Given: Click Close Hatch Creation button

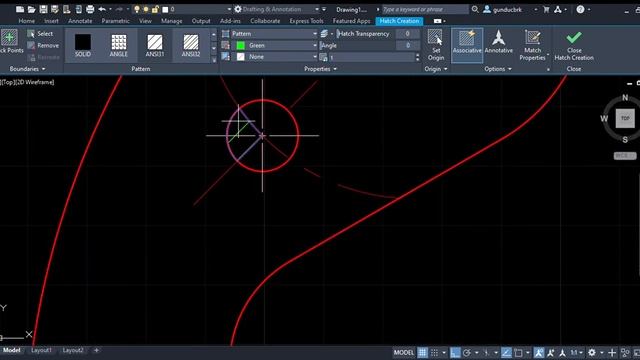Looking at the screenshot, I should pos(574,45).
